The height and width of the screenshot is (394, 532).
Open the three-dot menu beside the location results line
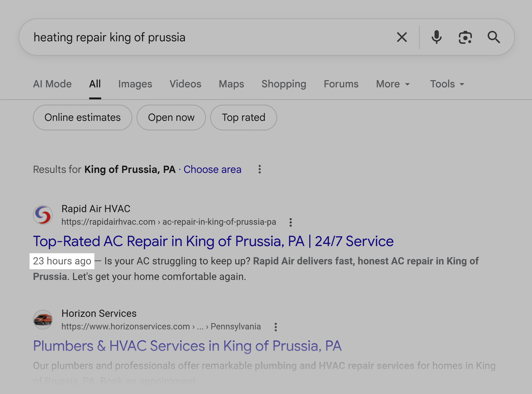point(259,169)
